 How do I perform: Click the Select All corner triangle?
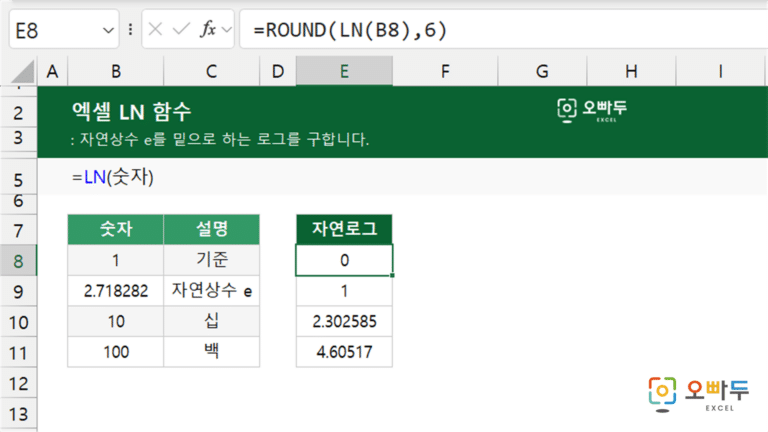[23, 72]
